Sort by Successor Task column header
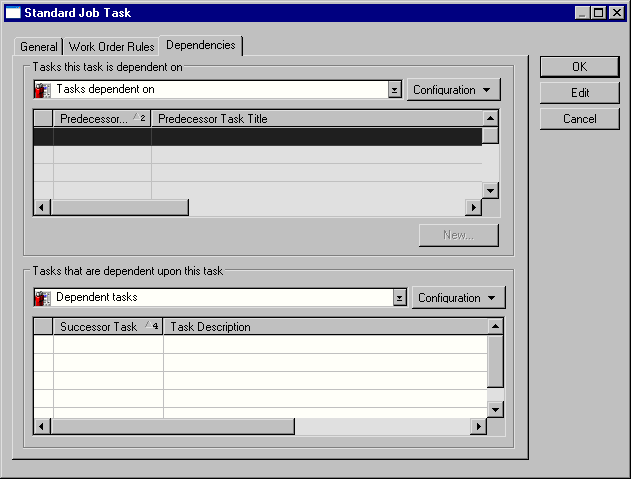The height and width of the screenshot is (479, 631). (x=108, y=326)
